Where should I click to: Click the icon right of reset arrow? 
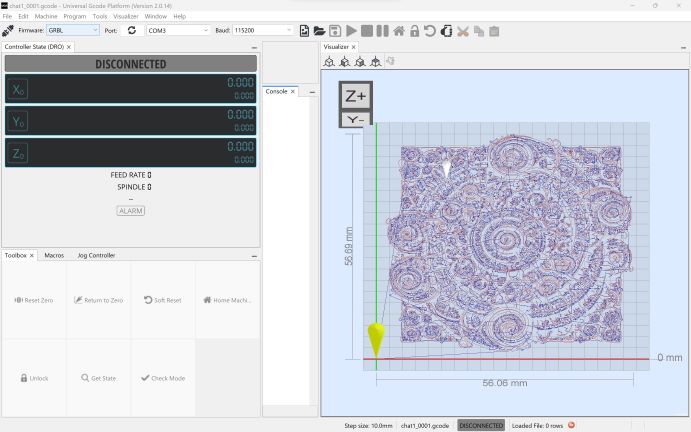click(x=446, y=31)
